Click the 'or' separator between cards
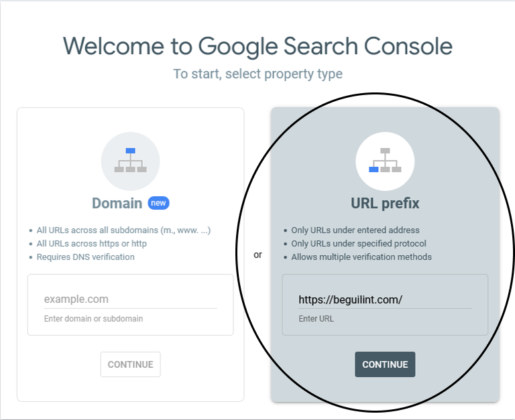 click(257, 255)
